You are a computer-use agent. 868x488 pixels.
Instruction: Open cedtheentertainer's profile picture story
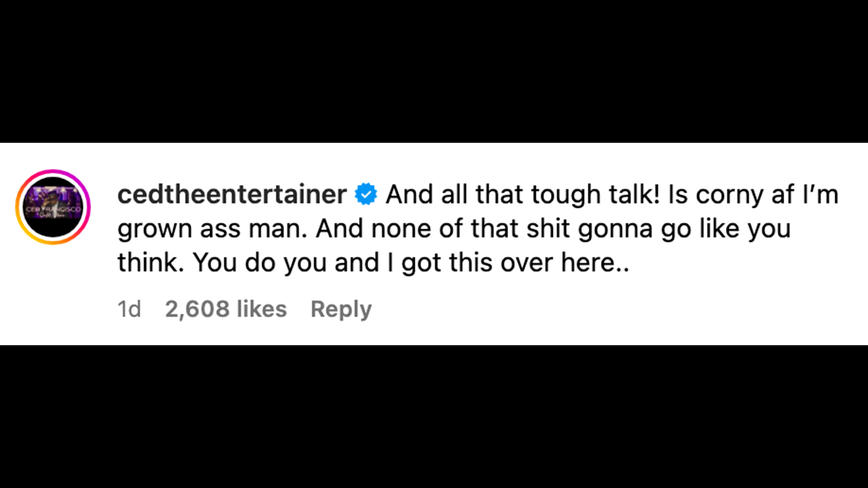coord(53,207)
